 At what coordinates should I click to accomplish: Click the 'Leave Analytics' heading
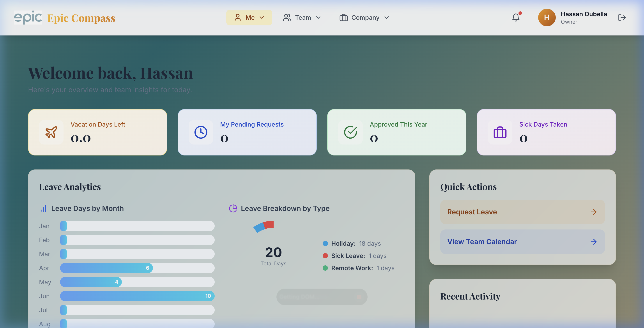(70, 187)
